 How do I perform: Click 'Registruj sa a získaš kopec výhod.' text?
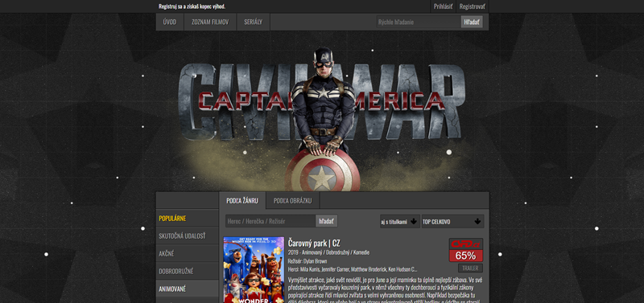(192, 6)
